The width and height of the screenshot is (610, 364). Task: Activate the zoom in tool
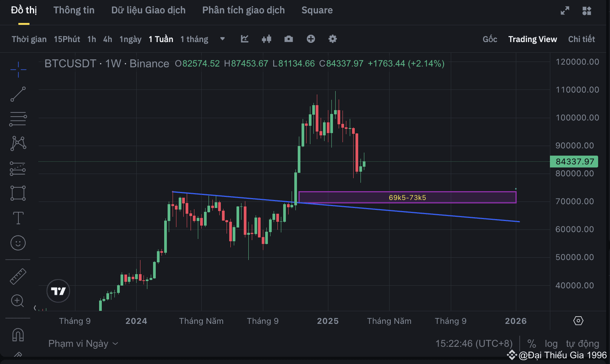click(x=18, y=301)
